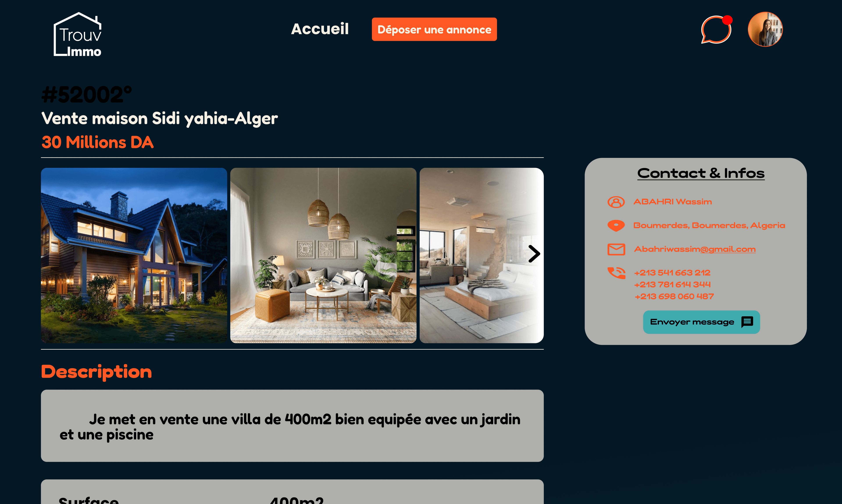Image resolution: width=842 pixels, height=504 pixels.
Task: Open the living room photo
Action: click(x=323, y=255)
